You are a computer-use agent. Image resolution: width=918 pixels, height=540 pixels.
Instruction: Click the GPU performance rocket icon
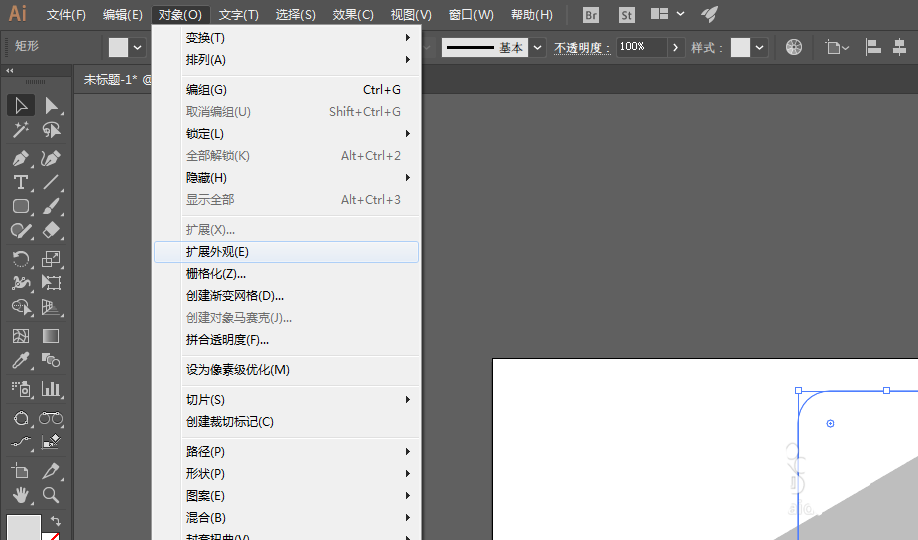tap(710, 14)
